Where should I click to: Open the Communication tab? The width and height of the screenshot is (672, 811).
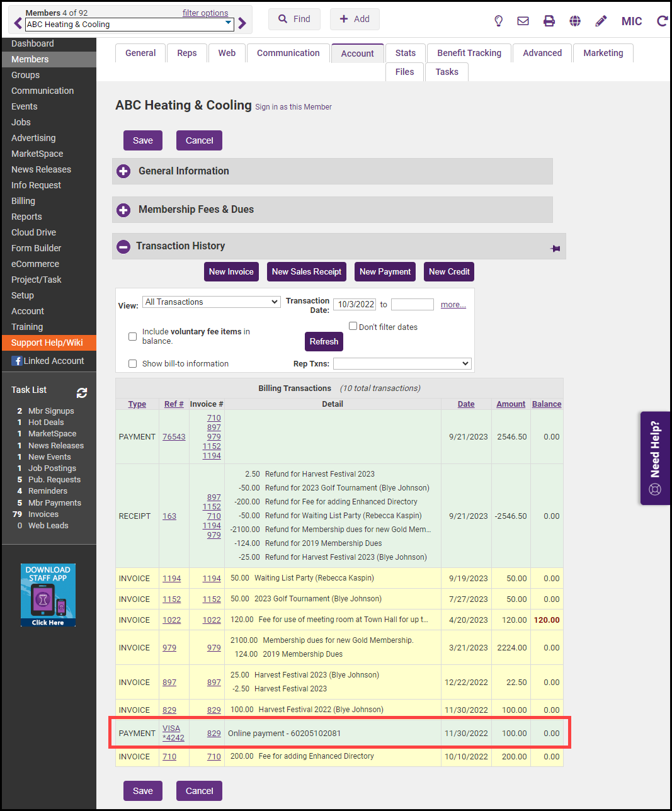coord(288,53)
